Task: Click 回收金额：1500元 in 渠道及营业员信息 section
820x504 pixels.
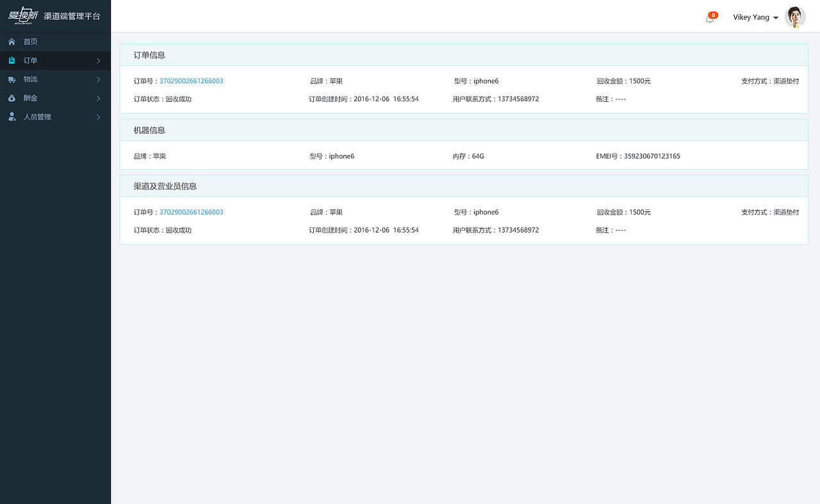Action: point(623,212)
